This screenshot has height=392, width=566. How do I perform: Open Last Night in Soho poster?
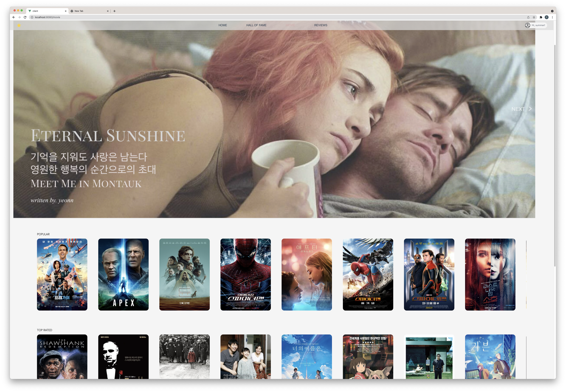[490, 274]
